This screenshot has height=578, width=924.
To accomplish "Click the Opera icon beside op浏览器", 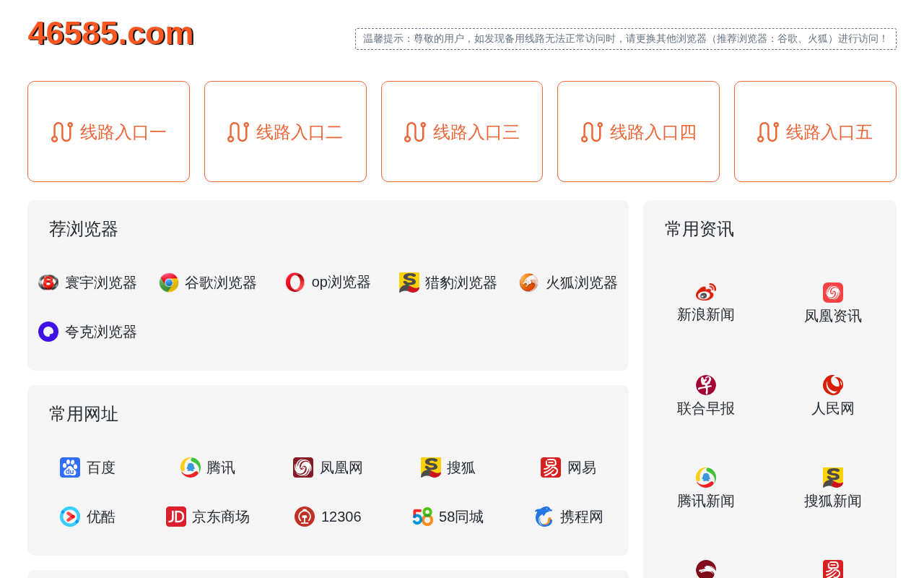I will pyautogui.click(x=295, y=282).
